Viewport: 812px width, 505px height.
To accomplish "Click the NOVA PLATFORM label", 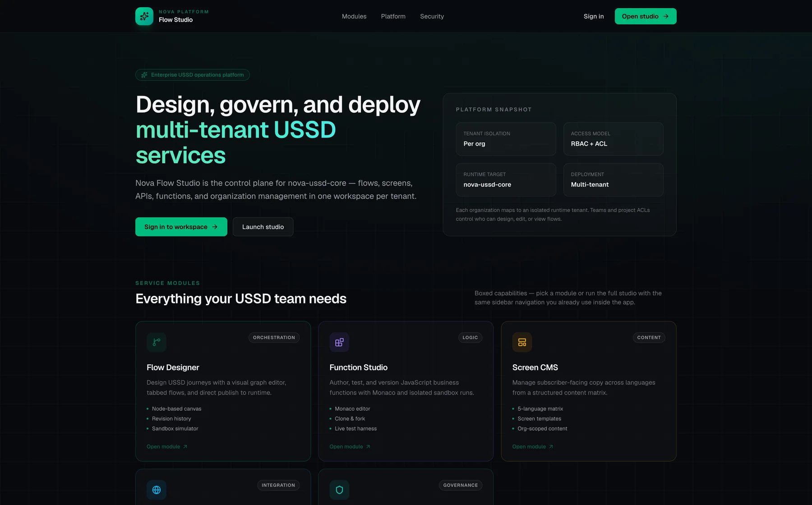I will [x=184, y=12].
